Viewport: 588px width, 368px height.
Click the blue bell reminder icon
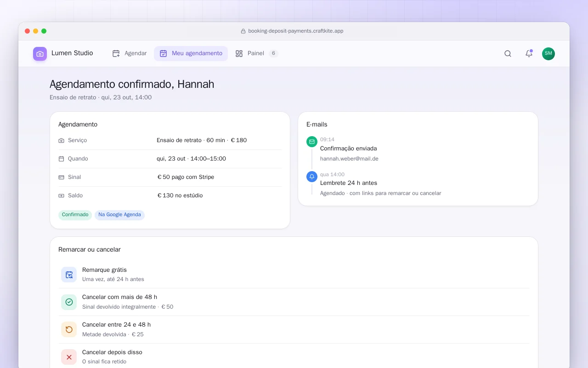[x=312, y=177]
